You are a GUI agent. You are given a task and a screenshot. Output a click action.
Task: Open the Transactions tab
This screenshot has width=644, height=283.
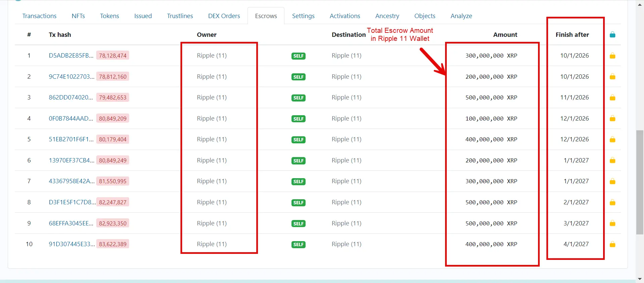tap(39, 16)
